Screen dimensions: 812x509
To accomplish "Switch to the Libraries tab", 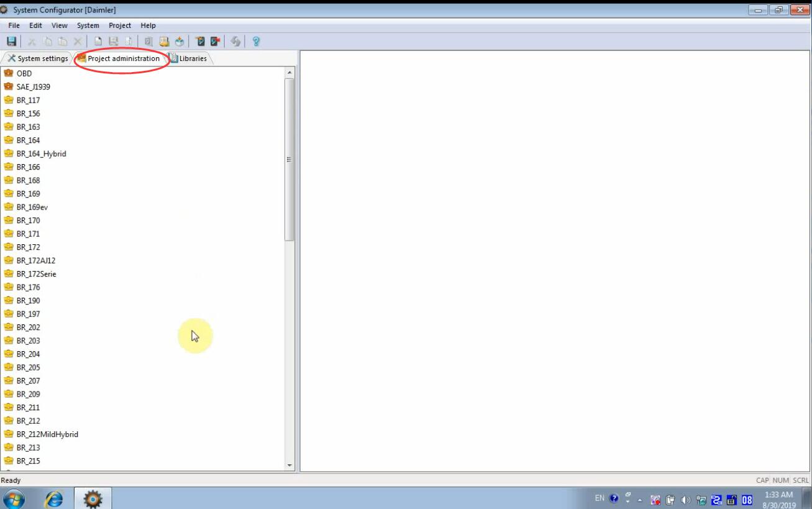I will pyautogui.click(x=189, y=58).
